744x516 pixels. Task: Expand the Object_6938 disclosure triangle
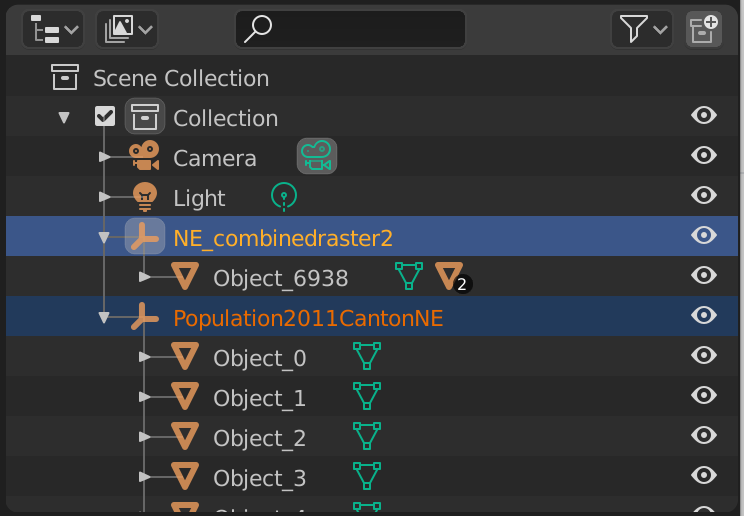144,277
